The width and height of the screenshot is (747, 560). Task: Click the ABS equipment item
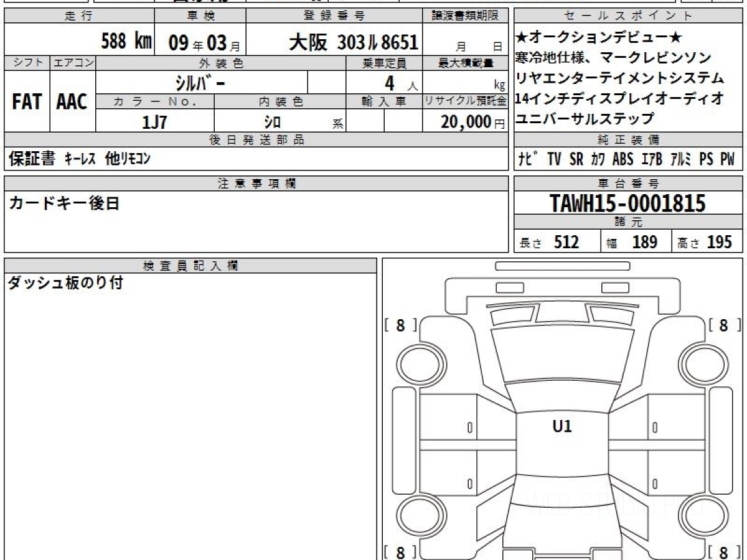coord(622,160)
